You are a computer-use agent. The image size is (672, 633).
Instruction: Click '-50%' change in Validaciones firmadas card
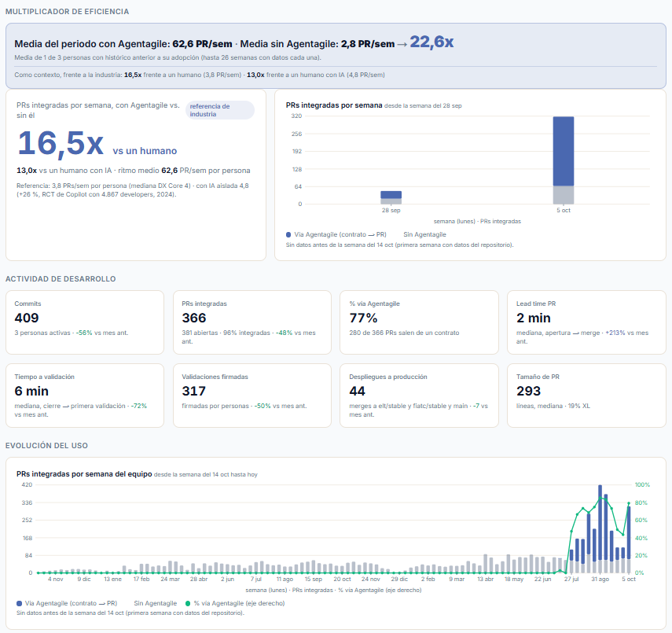tap(263, 406)
